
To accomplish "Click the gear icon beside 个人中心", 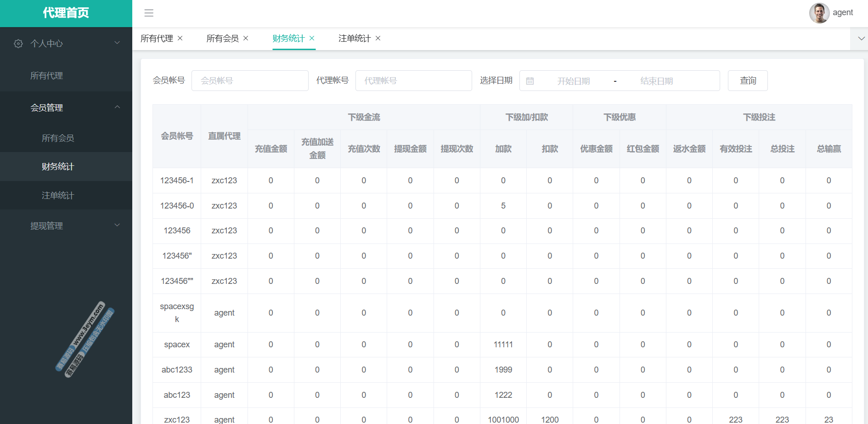I will (18, 44).
